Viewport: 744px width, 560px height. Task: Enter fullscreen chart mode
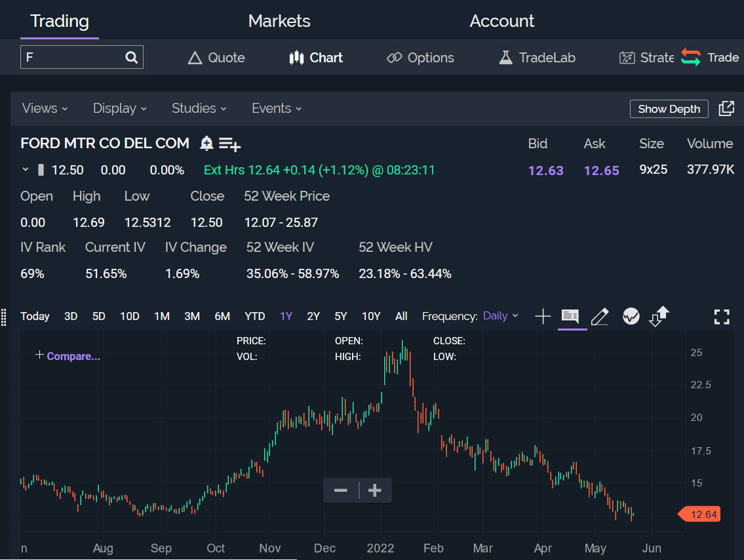click(722, 317)
